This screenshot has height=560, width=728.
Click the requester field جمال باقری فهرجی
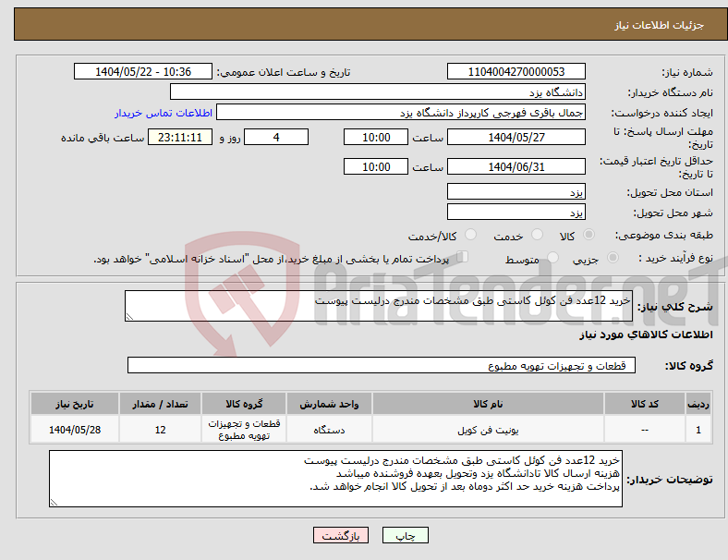(x=401, y=113)
